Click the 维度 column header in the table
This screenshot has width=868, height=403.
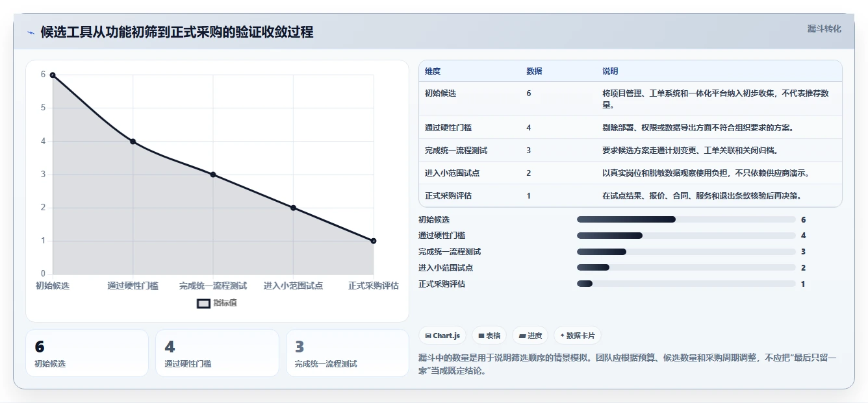click(x=433, y=71)
